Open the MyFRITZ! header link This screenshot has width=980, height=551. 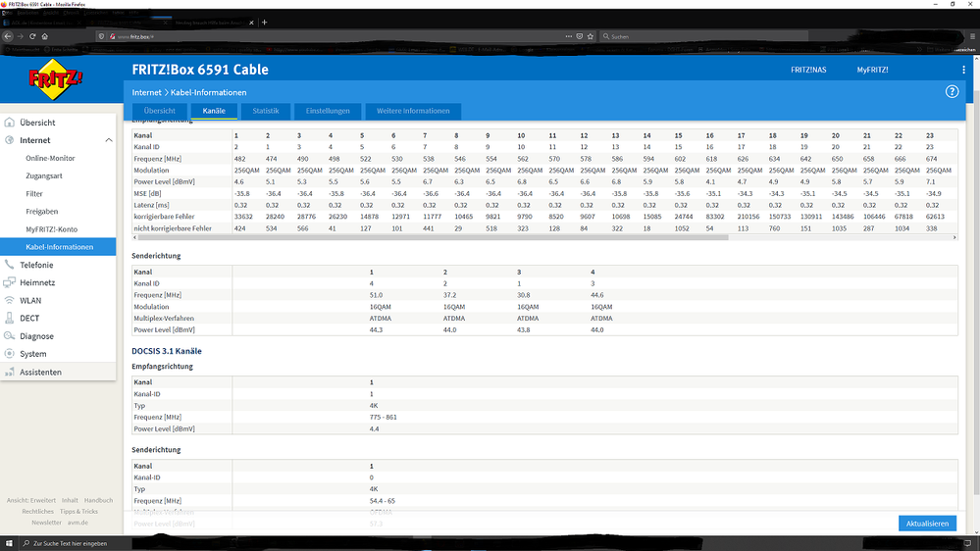[872, 70]
